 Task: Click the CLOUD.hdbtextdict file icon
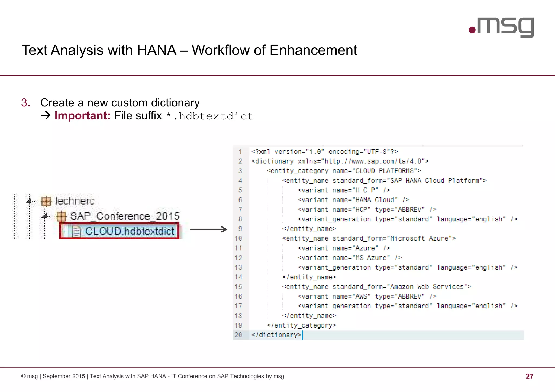point(76,231)
